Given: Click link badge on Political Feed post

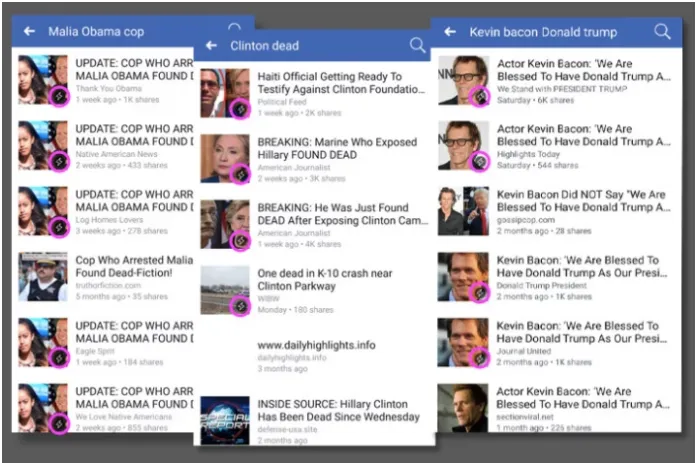Looking at the screenshot, I should (x=240, y=109).
